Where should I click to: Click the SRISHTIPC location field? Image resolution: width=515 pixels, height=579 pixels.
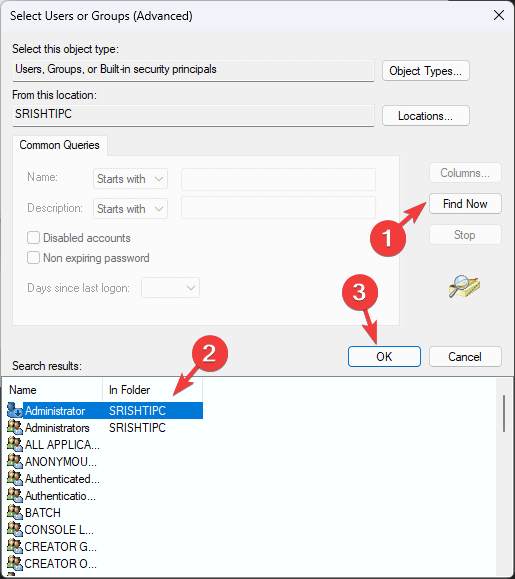tap(193, 116)
